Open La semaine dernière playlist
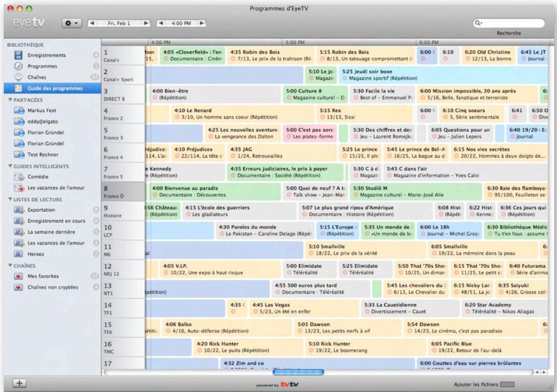557x392 pixels. (51, 232)
